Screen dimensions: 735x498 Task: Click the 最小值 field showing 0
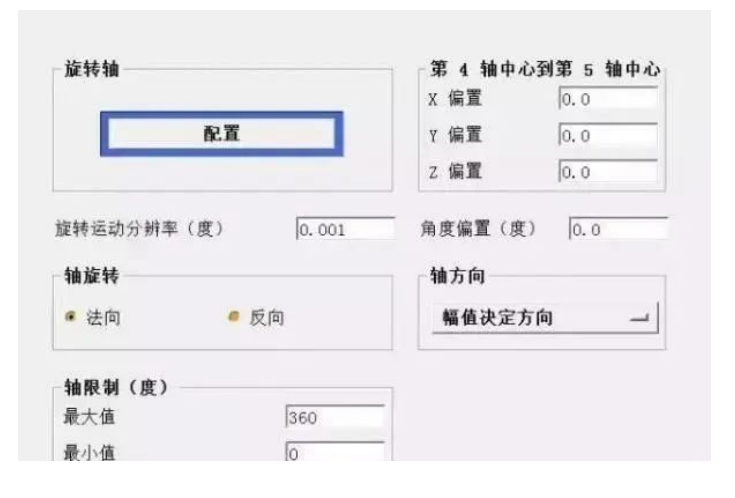(x=334, y=452)
